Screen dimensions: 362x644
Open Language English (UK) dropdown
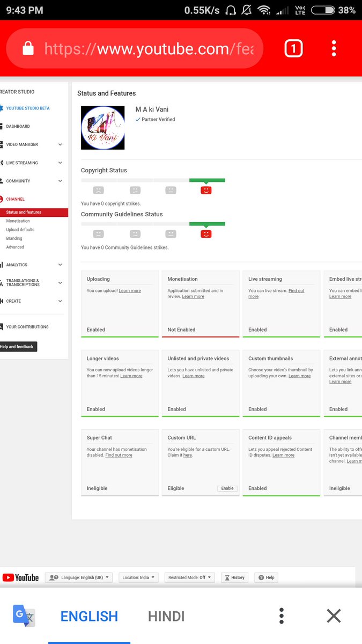coord(79,577)
